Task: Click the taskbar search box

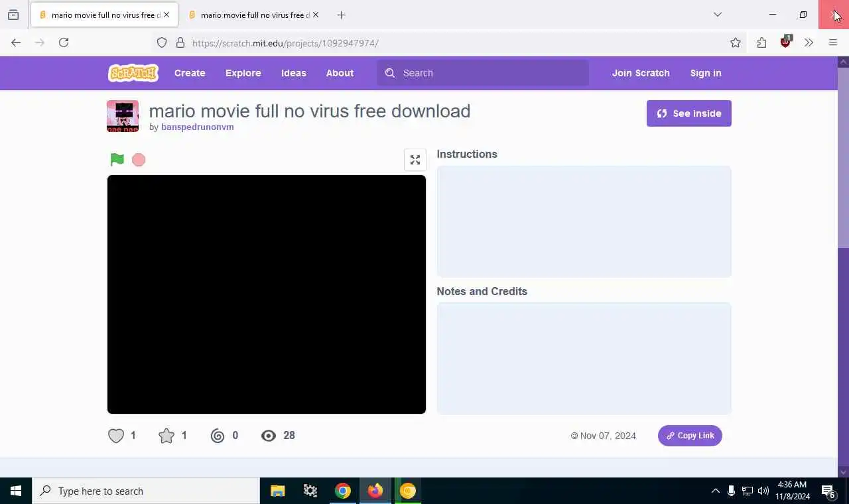Action: (x=146, y=491)
